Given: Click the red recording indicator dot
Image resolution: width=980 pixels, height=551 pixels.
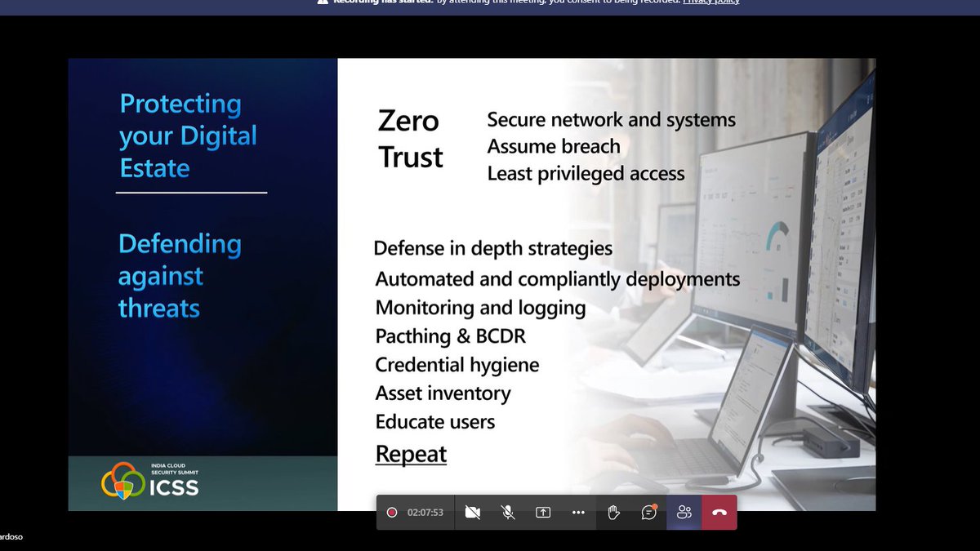Looking at the screenshot, I should pos(392,513).
